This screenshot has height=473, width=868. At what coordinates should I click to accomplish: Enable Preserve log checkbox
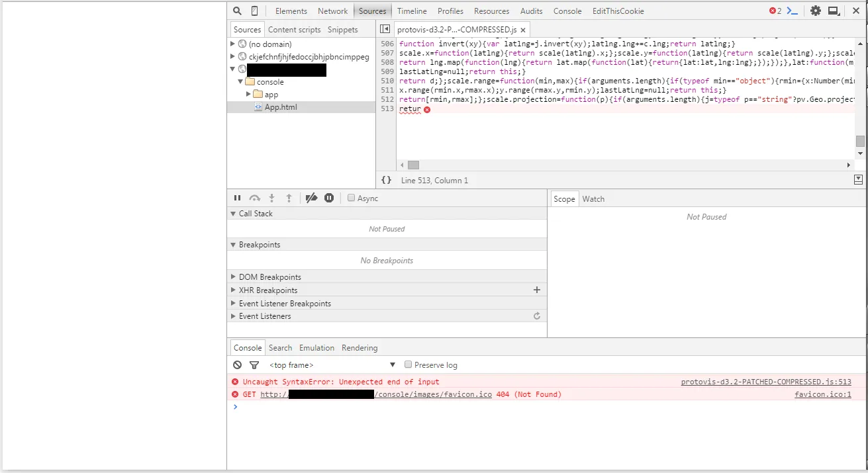(409, 365)
